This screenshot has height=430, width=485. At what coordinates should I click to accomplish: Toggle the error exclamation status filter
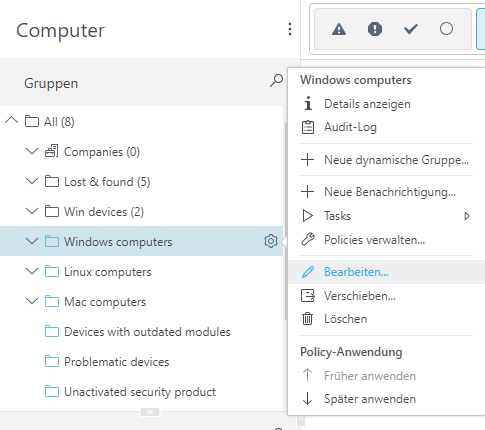375,29
